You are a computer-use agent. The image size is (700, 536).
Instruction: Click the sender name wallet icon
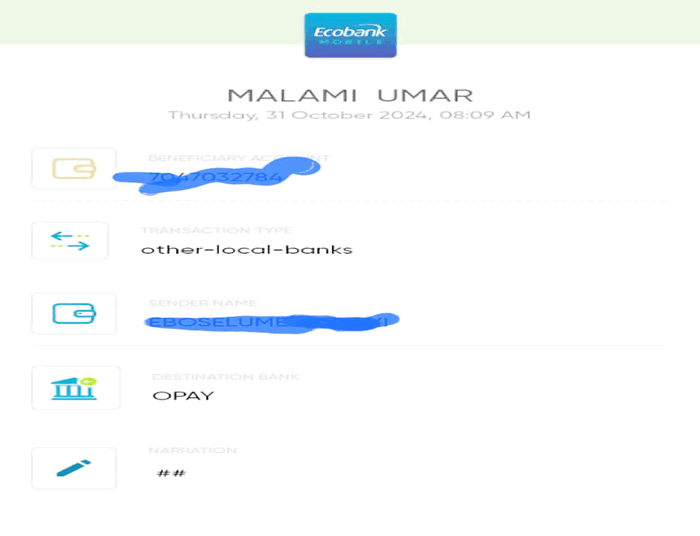point(74,313)
